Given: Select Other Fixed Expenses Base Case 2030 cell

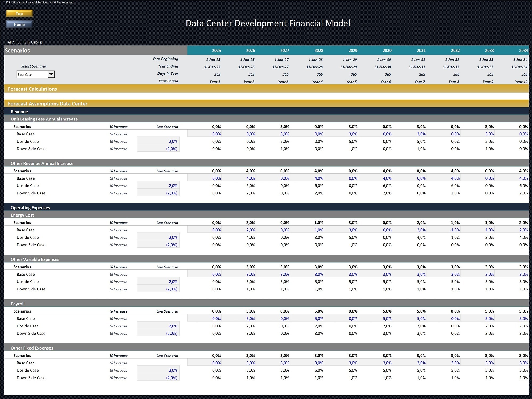Looking at the screenshot, I should 375,363.
